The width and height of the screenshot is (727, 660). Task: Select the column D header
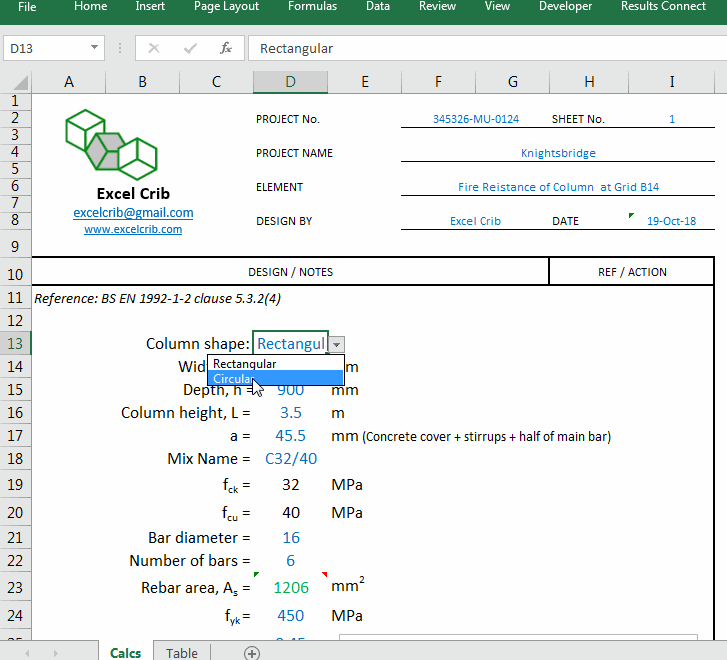[x=290, y=82]
